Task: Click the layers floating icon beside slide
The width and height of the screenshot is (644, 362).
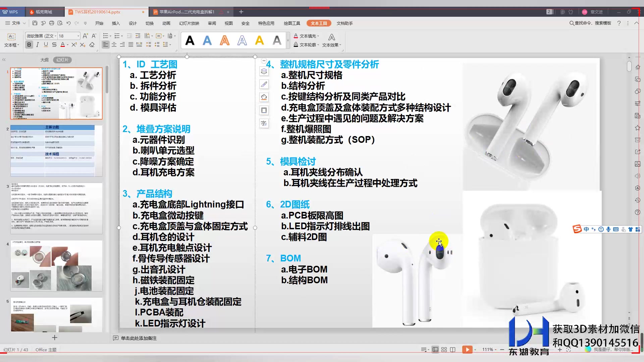Action: click(x=264, y=71)
